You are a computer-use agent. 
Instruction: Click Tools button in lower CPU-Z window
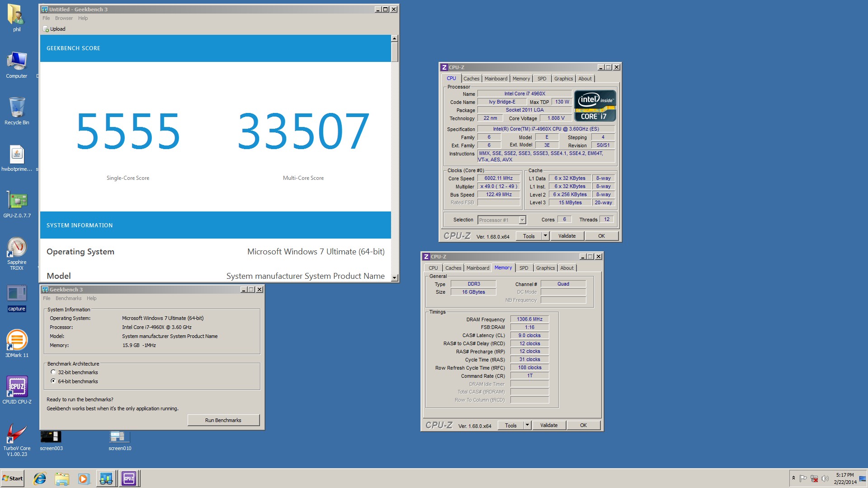pos(511,425)
